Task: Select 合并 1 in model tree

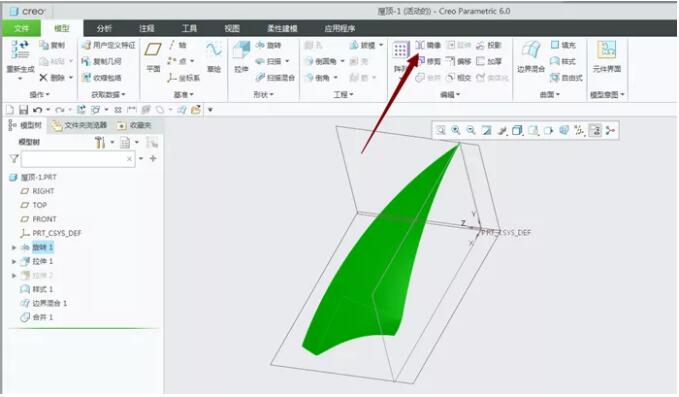Action: point(37,317)
